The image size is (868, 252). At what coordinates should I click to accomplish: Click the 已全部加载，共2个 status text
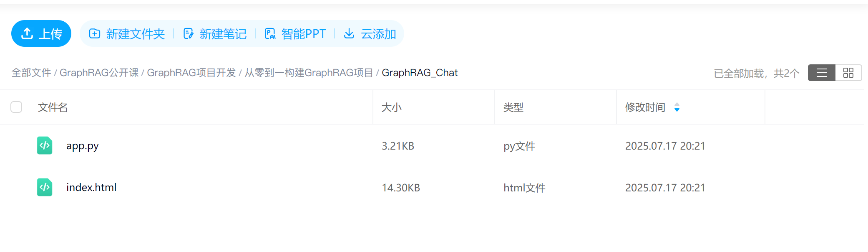coord(757,73)
